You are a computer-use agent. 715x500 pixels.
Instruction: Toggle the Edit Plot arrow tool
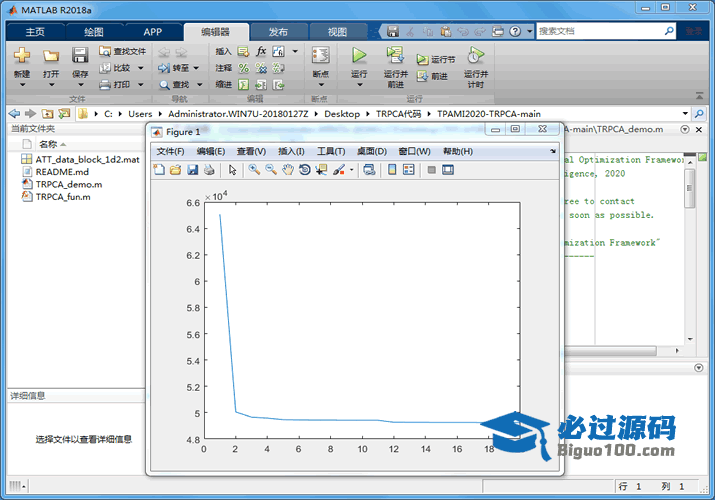[x=232, y=170]
